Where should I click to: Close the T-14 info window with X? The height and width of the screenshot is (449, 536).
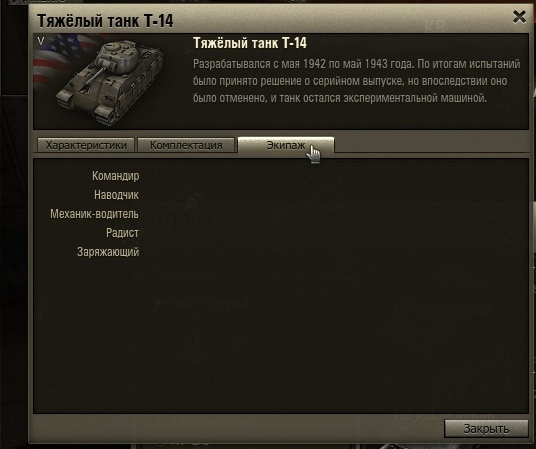click(519, 17)
